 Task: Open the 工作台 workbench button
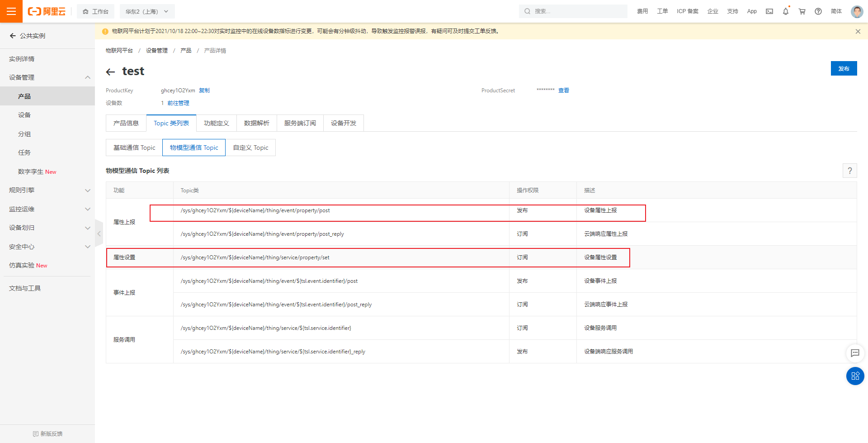(95, 11)
